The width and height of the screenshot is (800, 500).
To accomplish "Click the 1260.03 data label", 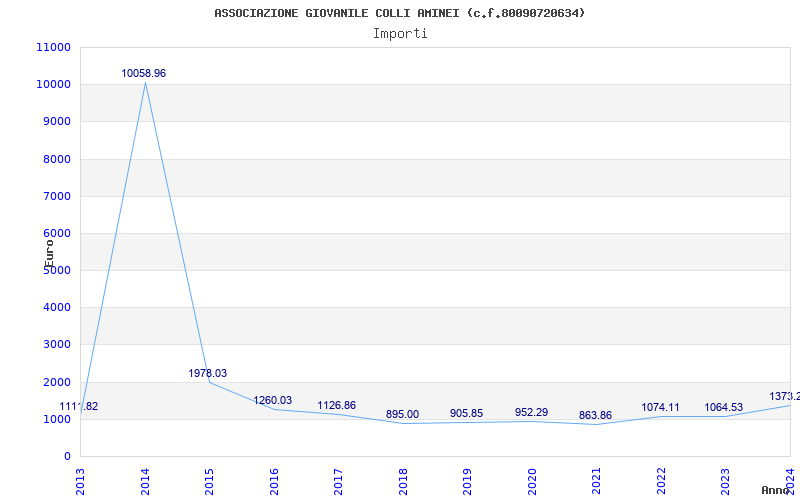I will (x=272, y=401).
